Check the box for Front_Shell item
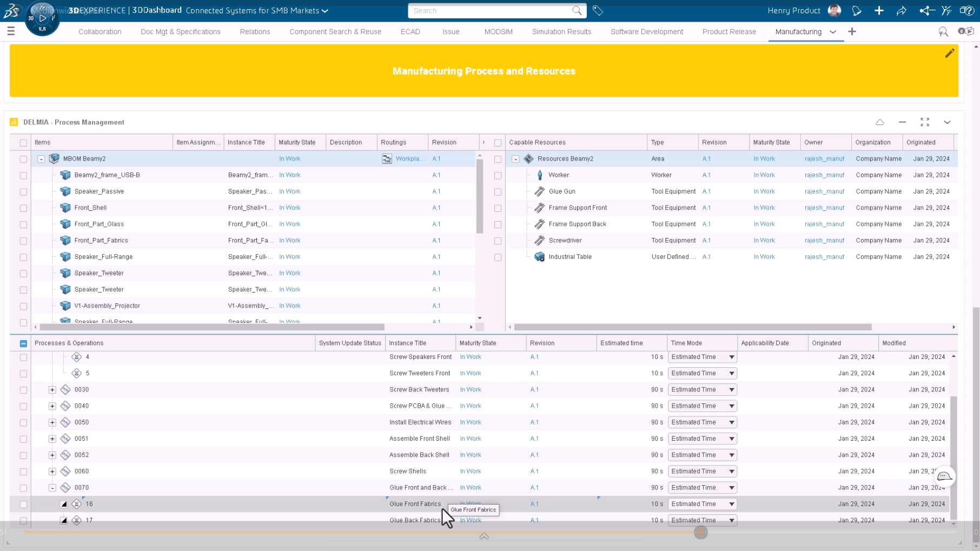Viewport: 980px width, 551px height. (23, 208)
